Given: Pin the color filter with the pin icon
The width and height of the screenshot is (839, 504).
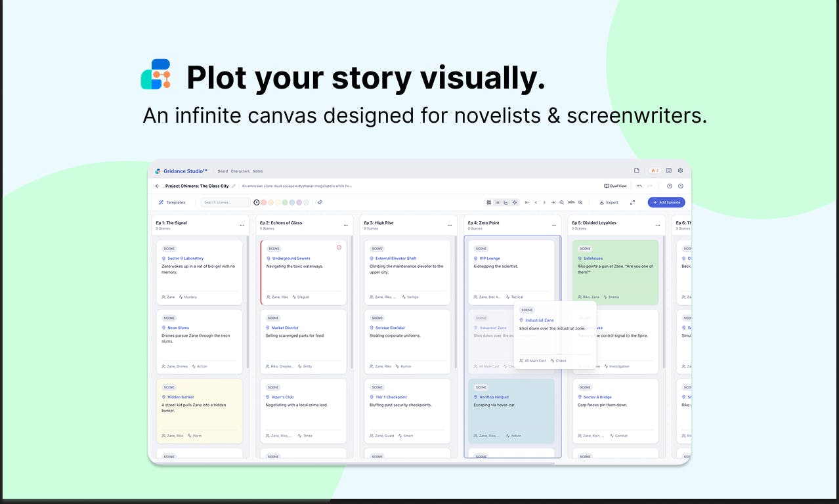Looking at the screenshot, I should 320,202.
